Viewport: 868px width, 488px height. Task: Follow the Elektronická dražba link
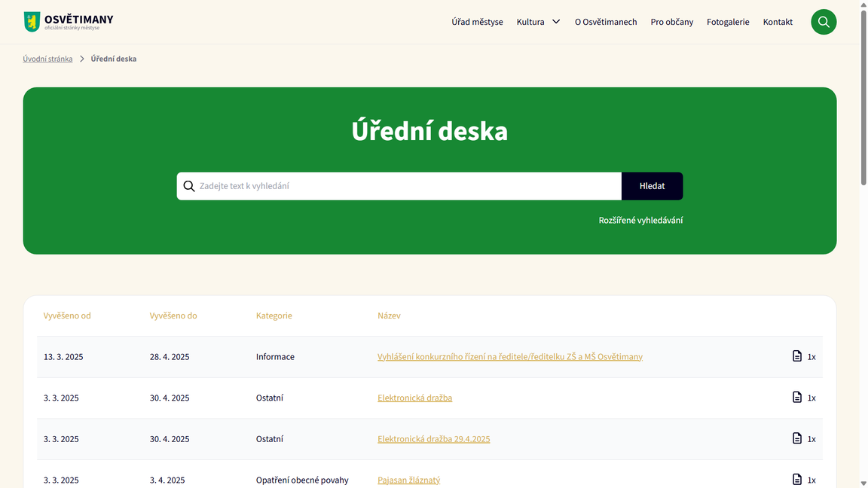click(x=414, y=397)
